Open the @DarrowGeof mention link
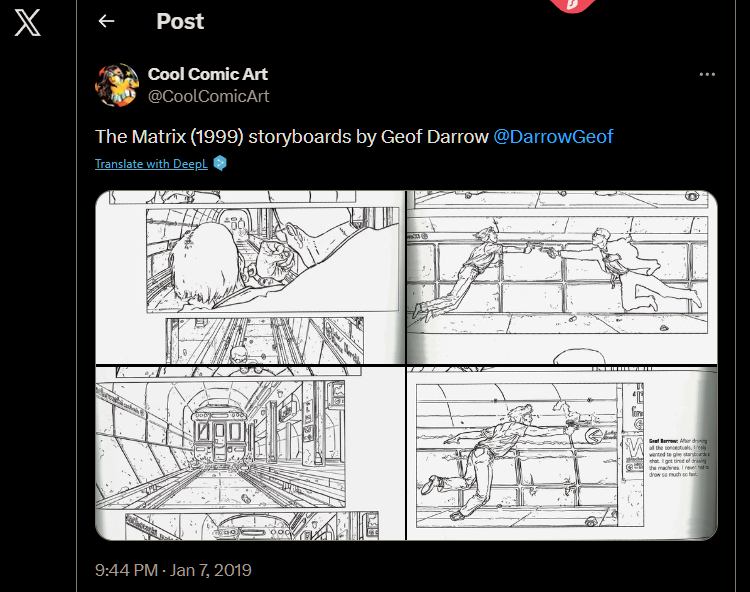This screenshot has height=592, width=750. (x=553, y=137)
